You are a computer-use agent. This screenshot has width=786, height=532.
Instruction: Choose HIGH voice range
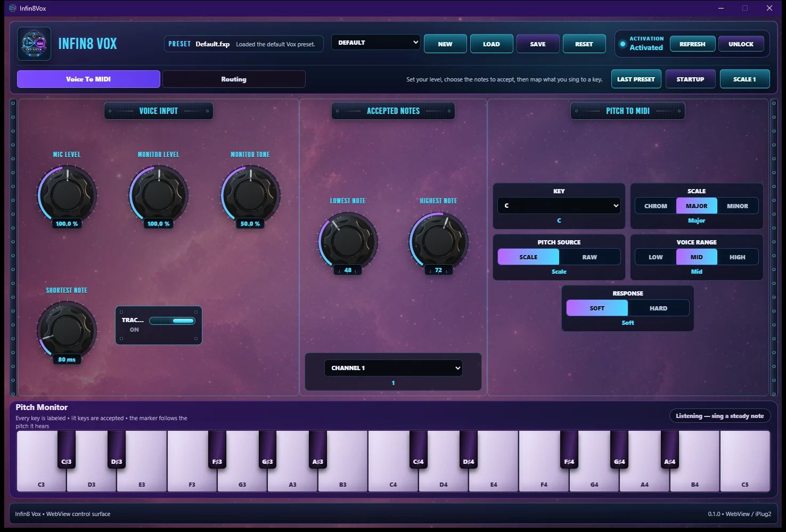coord(738,257)
